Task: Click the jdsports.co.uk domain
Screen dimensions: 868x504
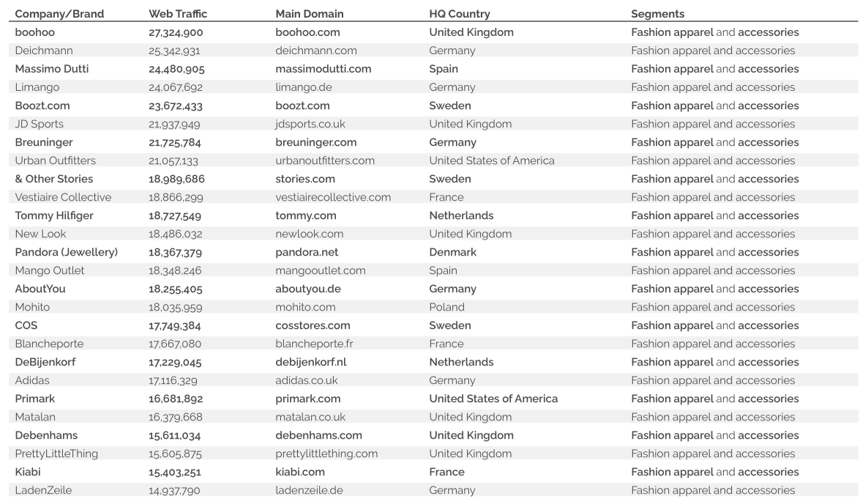Action: [x=310, y=124]
